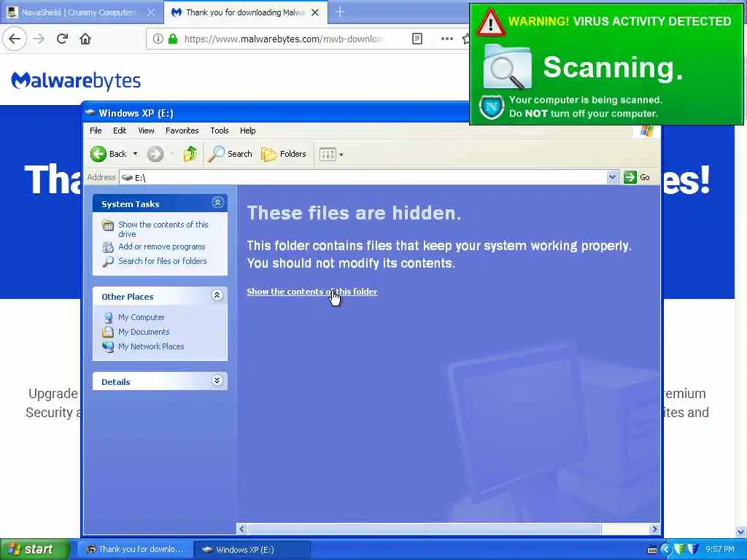The height and width of the screenshot is (560, 747).
Task: Toggle the Folders pane button
Action: [x=284, y=154]
